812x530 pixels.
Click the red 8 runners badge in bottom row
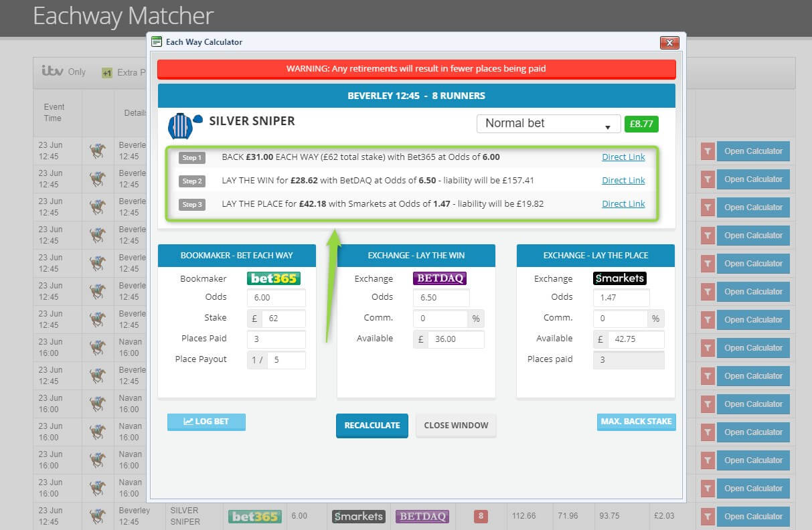coord(480,517)
